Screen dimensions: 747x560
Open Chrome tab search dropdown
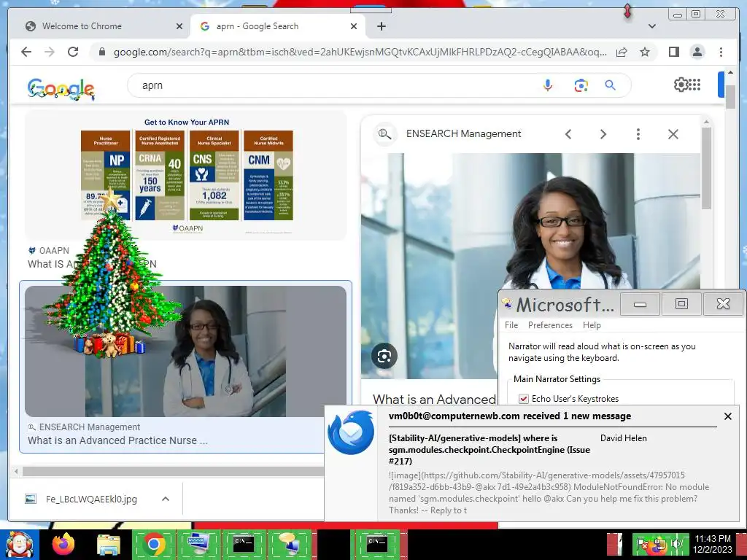[651, 26]
